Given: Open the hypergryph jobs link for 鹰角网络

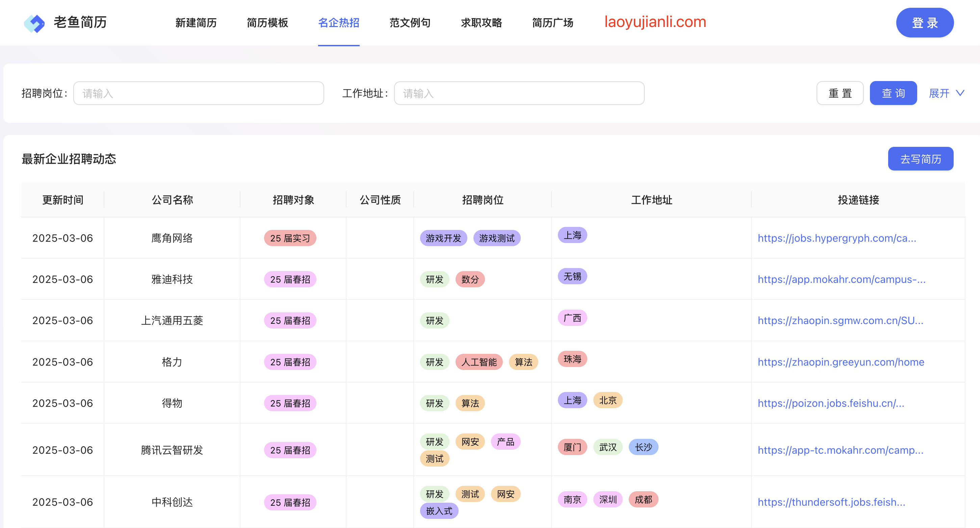Looking at the screenshot, I should pyautogui.click(x=836, y=238).
